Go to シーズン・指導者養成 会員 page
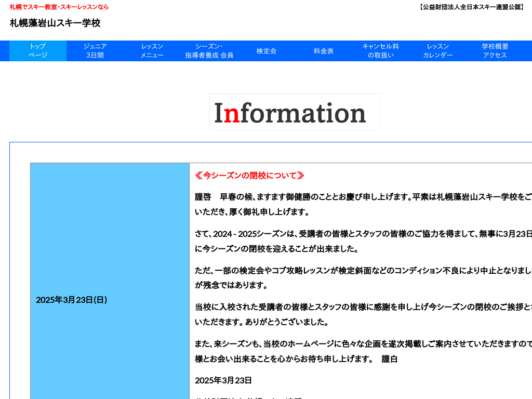Image resolution: width=532 pixels, height=399 pixels. (x=209, y=51)
